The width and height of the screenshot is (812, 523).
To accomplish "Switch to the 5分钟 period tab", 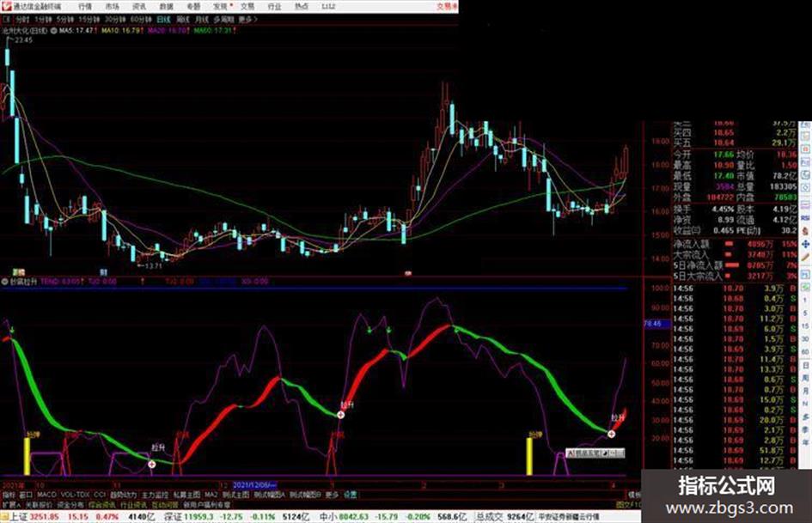I will (x=64, y=20).
